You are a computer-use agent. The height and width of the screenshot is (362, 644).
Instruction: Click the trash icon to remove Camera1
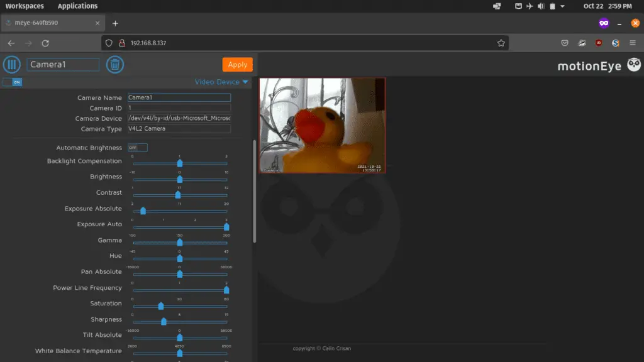click(x=115, y=65)
